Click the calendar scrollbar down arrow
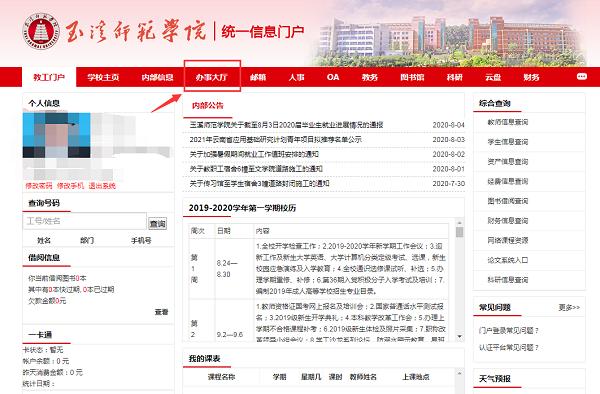 pyautogui.click(x=460, y=337)
